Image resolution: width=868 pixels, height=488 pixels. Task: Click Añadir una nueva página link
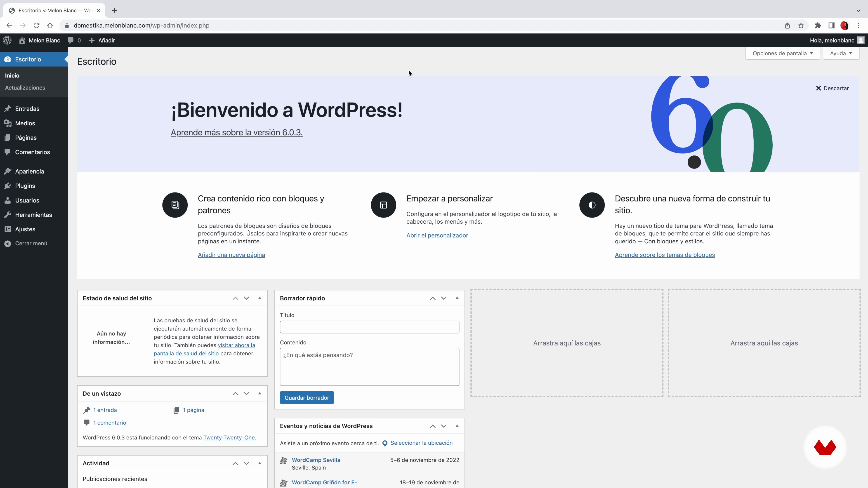(231, 255)
